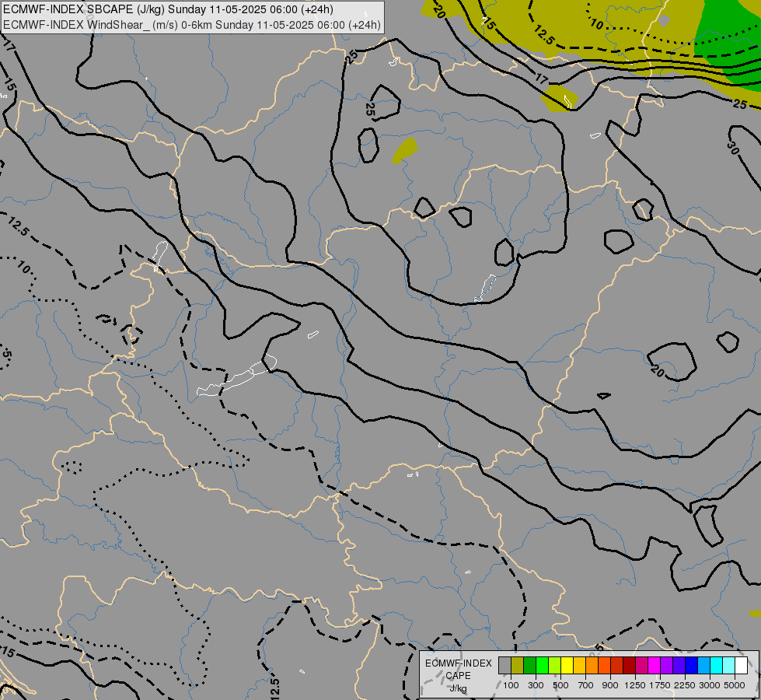This screenshot has height=700, width=761.
Task: Select the pink-magenta swatch above 1250
Action: [641, 665]
